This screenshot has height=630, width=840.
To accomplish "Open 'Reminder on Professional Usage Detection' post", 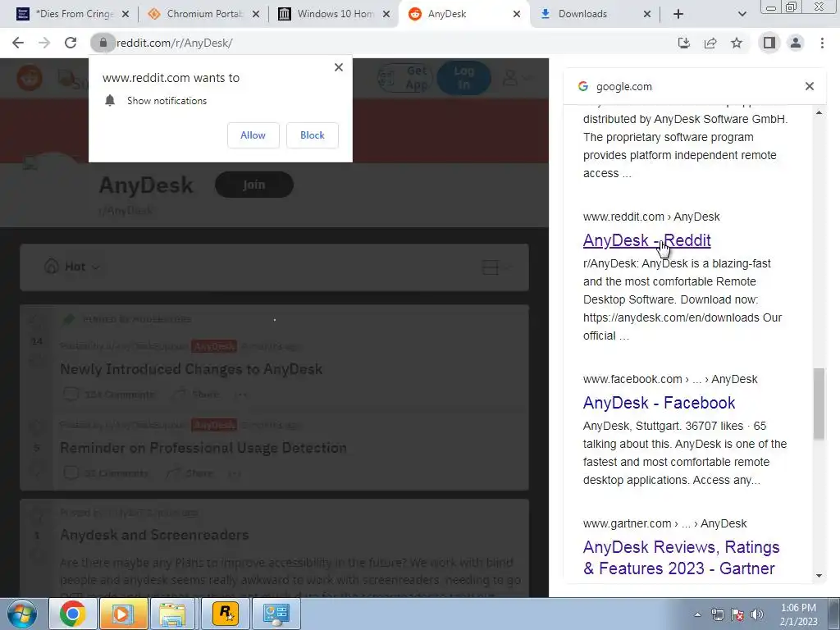I will 203,448.
